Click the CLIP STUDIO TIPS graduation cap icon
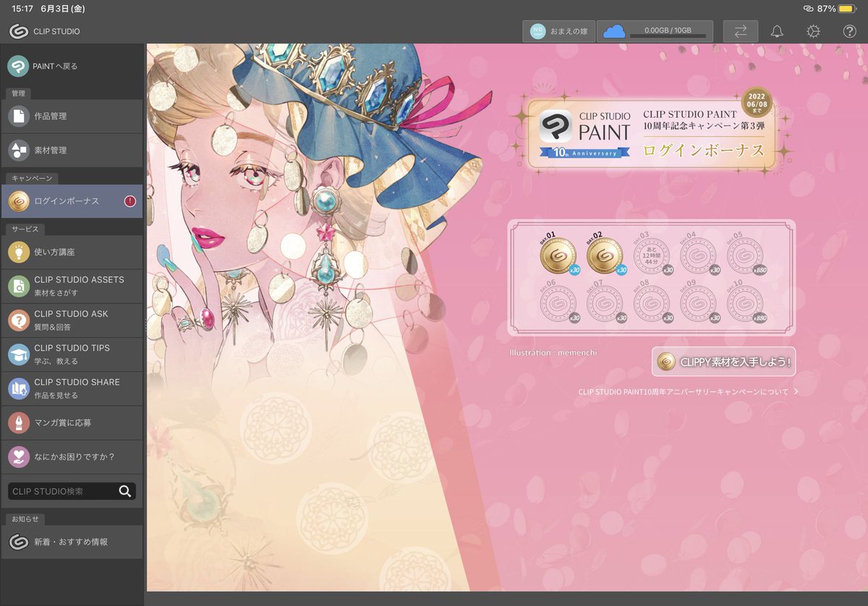868x606 pixels. (x=18, y=354)
